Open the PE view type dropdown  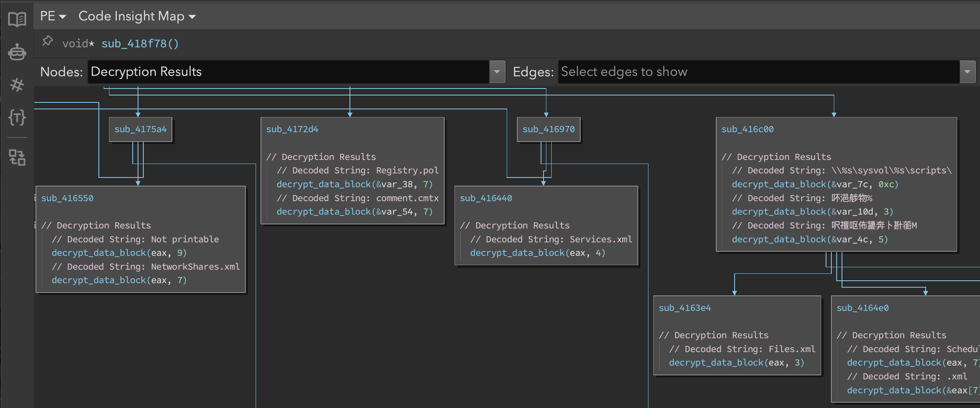pyautogui.click(x=53, y=16)
